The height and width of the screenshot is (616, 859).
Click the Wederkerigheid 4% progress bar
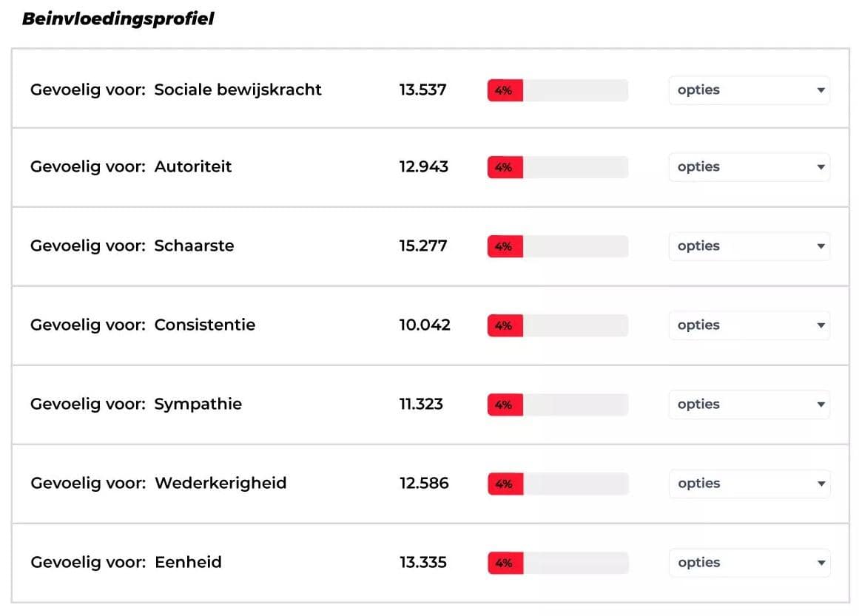[x=557, y=484]
